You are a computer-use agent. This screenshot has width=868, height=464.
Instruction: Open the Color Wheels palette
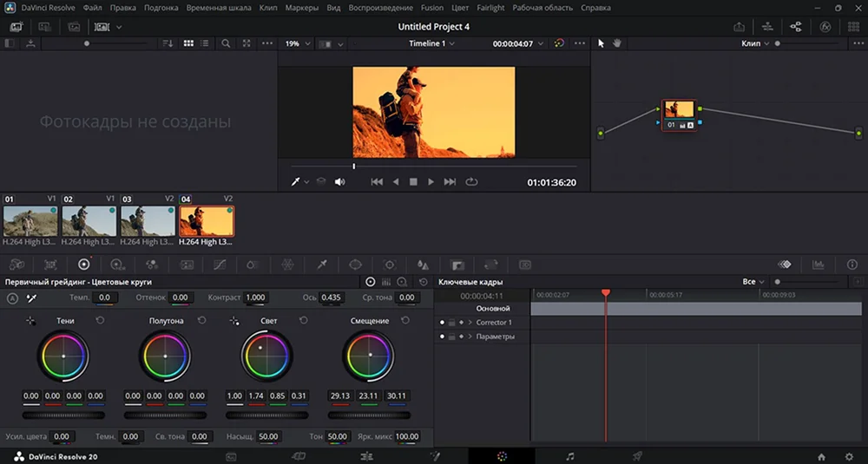click(83, 265)
